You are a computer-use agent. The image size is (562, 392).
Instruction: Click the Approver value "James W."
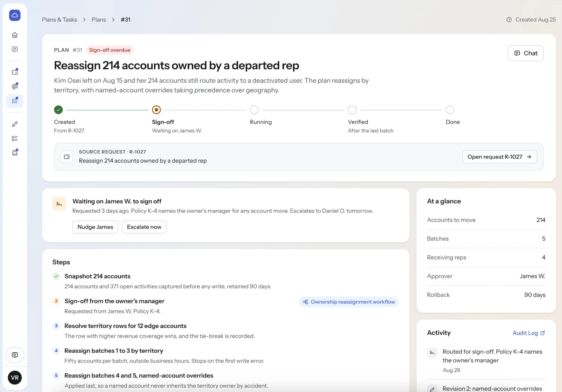pyautogui.click(x=532, y=276)
